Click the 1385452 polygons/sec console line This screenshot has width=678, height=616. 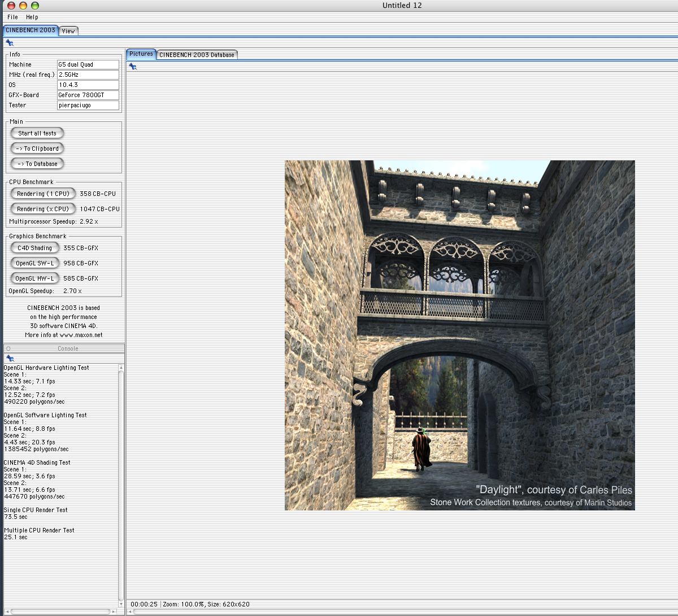pos(36,449)
